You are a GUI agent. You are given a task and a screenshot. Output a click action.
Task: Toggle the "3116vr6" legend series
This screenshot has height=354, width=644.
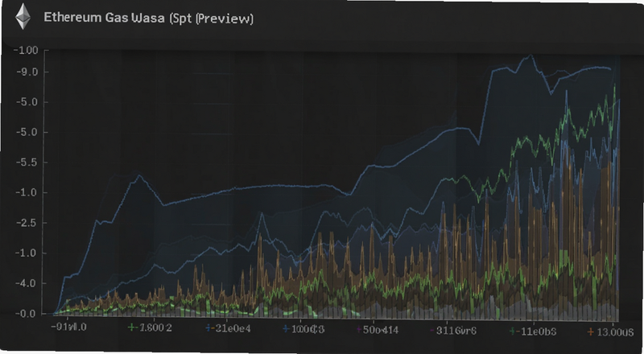[x=452, y=331]
